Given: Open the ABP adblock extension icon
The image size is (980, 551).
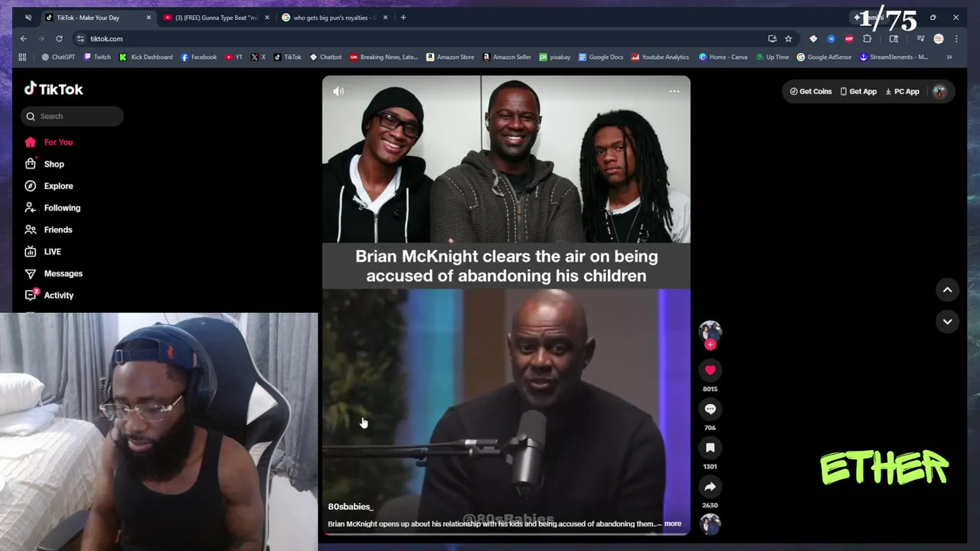Looking at the screenshot, I should point(849,39).
